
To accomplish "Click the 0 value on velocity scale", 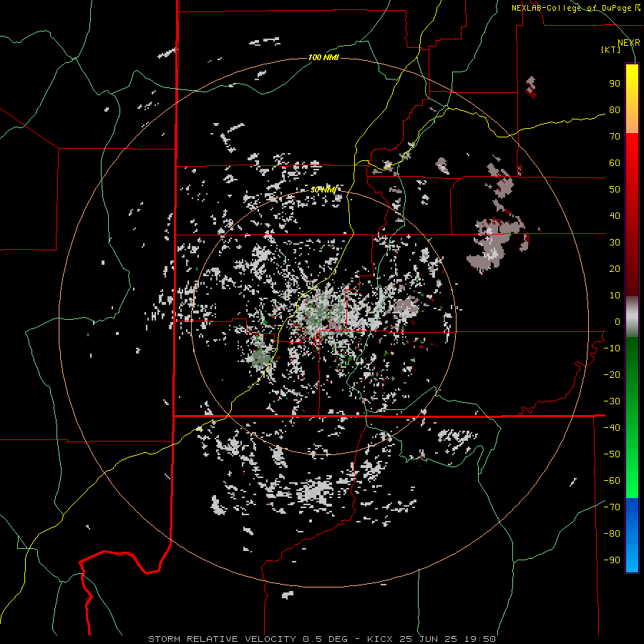I will pos(618,322).
